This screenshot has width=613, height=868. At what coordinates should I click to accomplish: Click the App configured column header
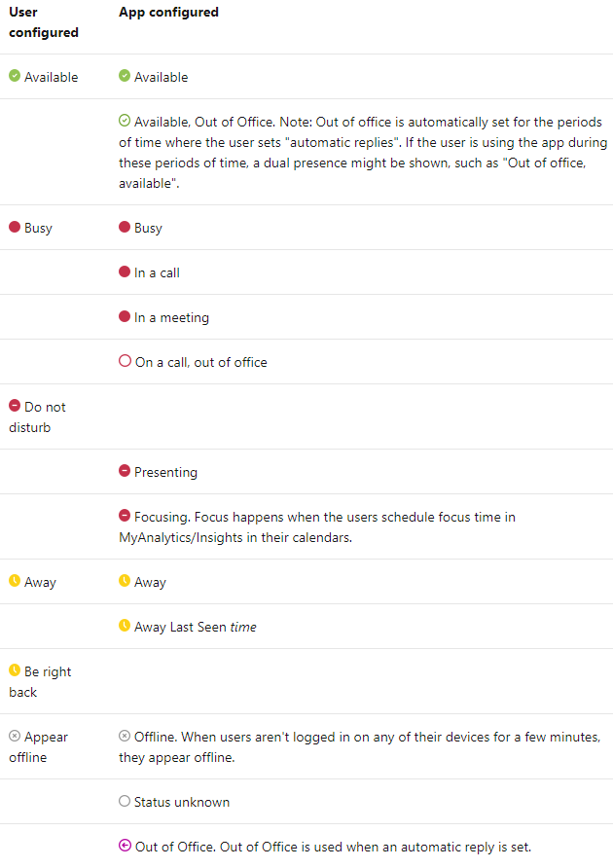pyautogui.click(x=168, y=13)
